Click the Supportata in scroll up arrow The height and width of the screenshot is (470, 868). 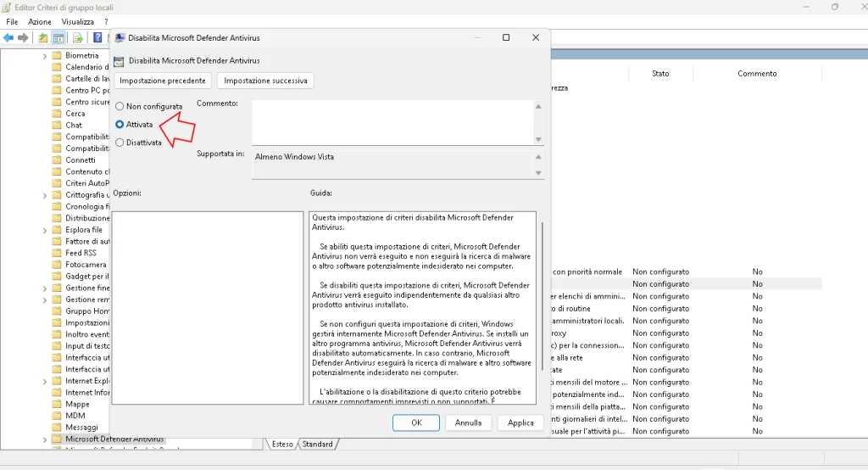click(538, 157)
